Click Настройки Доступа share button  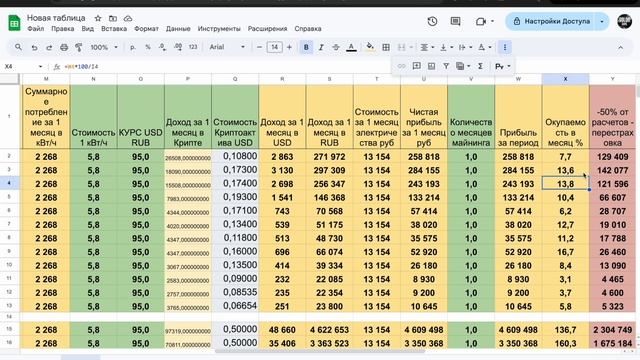click(551, 21)
